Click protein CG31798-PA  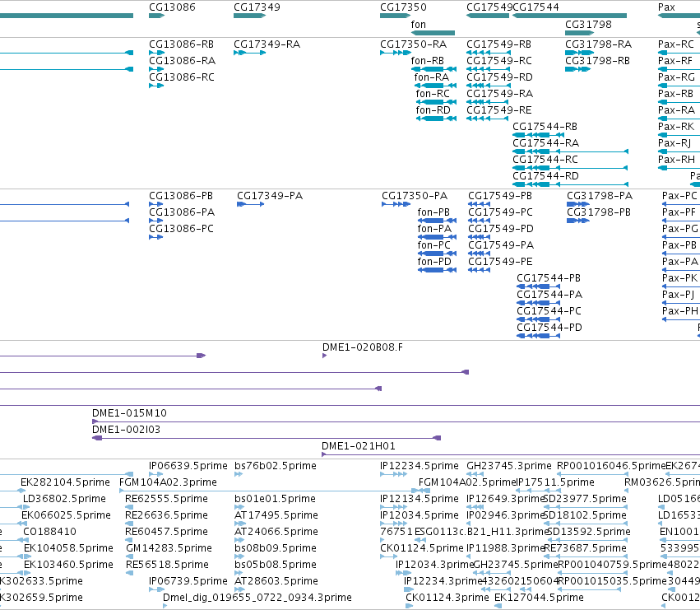coord(600,196)
